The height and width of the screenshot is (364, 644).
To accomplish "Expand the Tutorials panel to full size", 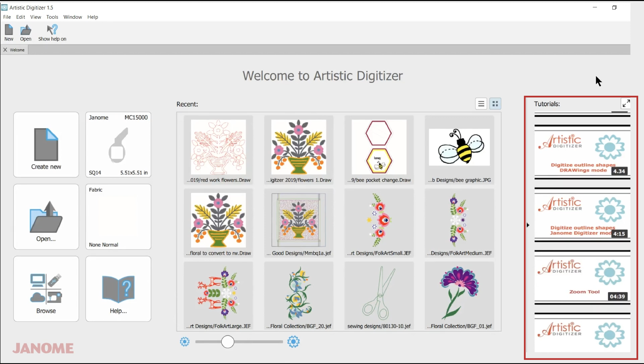I will (626, 104).
